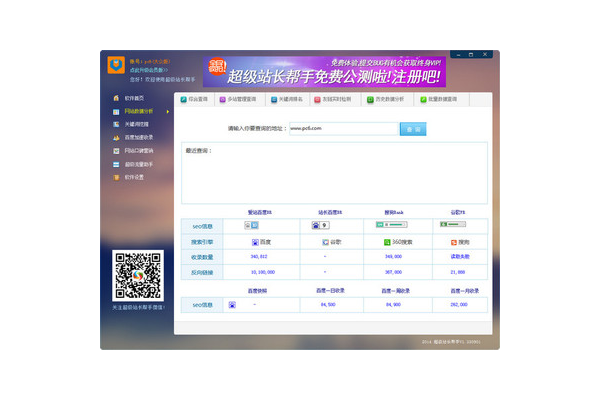
Task: Click the 搜狗 search engine icon
Action: pyautogui.click(x=455, y=242)
